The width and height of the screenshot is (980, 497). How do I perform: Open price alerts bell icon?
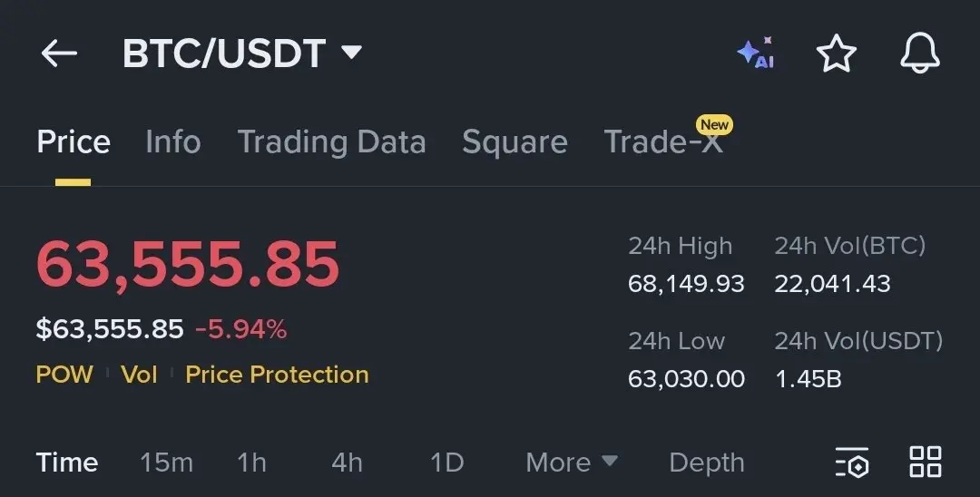(x=920, y=54)
